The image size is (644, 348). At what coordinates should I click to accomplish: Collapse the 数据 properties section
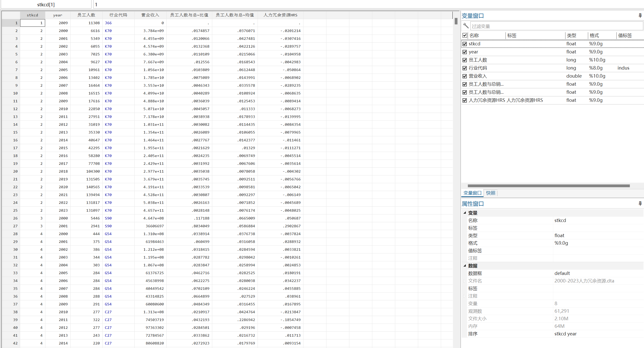coord(465,266)
